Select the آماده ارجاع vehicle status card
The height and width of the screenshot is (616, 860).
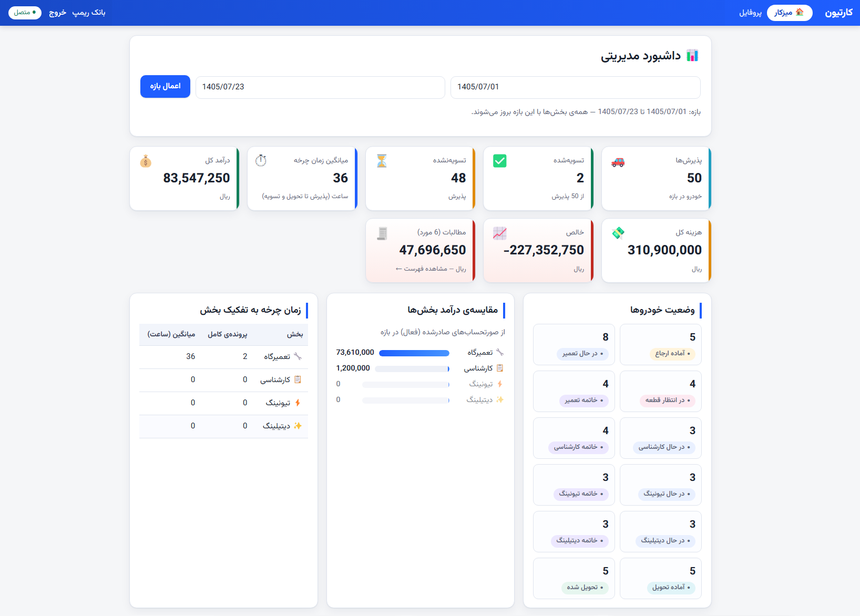tap(661, 345)
